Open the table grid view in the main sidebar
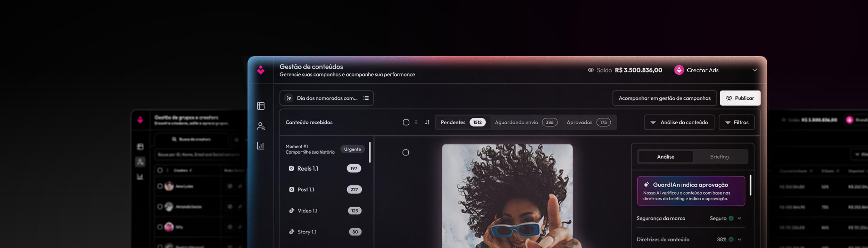This screenshot has width=868, height=248. point(261,106)
